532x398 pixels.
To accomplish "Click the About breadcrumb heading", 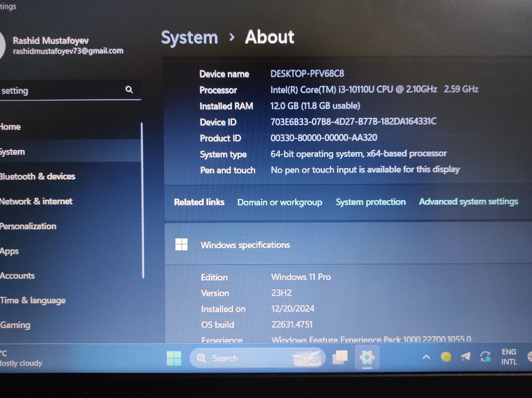I will click(x=269, y=37).
